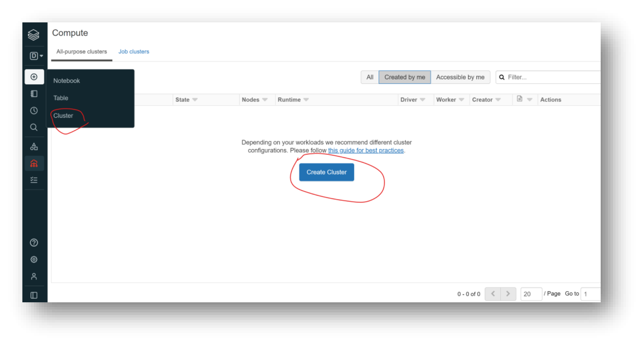This screenshot has height=346, width=644.
Task: Click the Help question mark icon
Action: tap(34, 243)
